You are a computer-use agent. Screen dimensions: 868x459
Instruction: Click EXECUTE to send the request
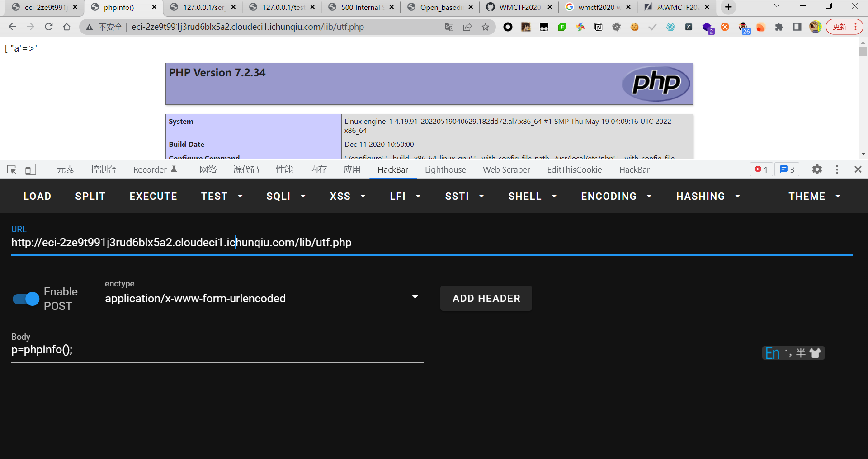point(153,196)
